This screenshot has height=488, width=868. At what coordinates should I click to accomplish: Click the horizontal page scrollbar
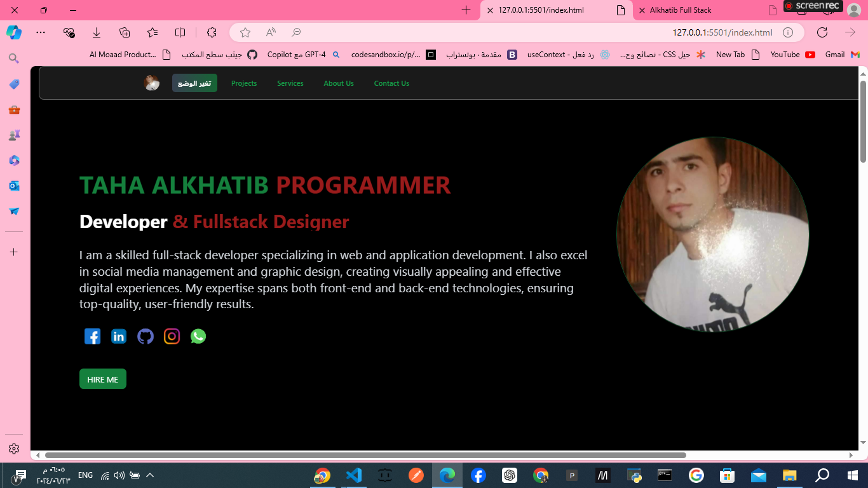(365, 456)
